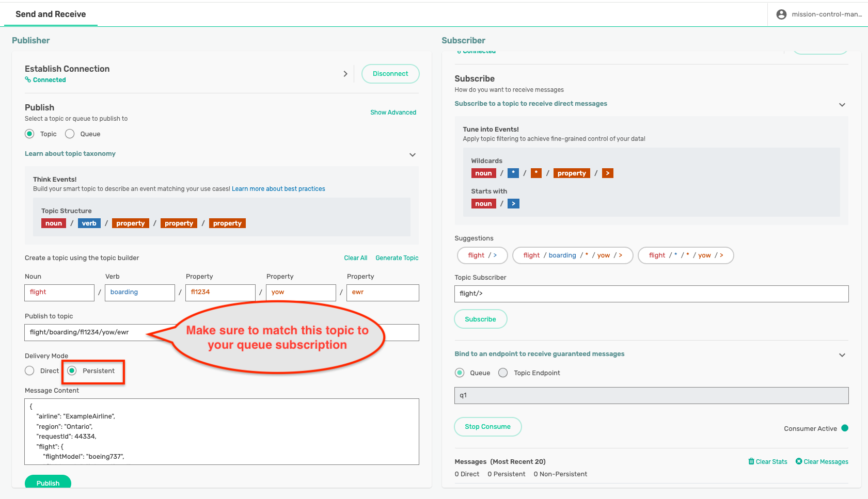Open the Send and Receive tab
868x499 pixels.
51,14
